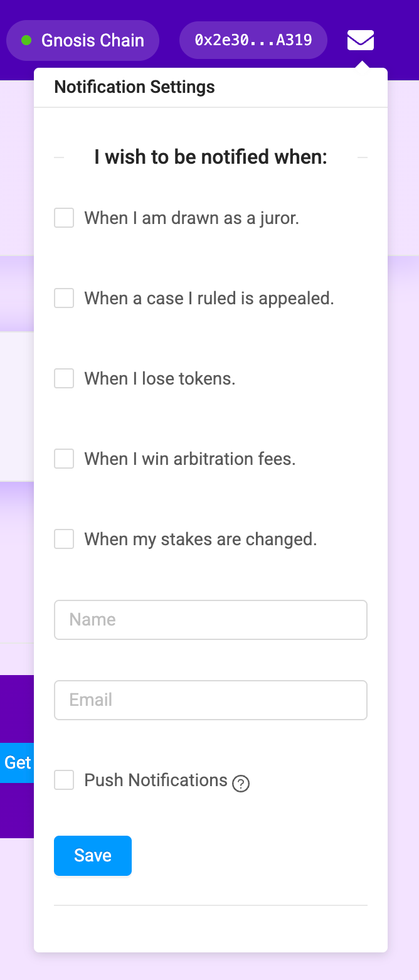
Task: Click the partially hidden Get button
Action: tap(17, 762)
